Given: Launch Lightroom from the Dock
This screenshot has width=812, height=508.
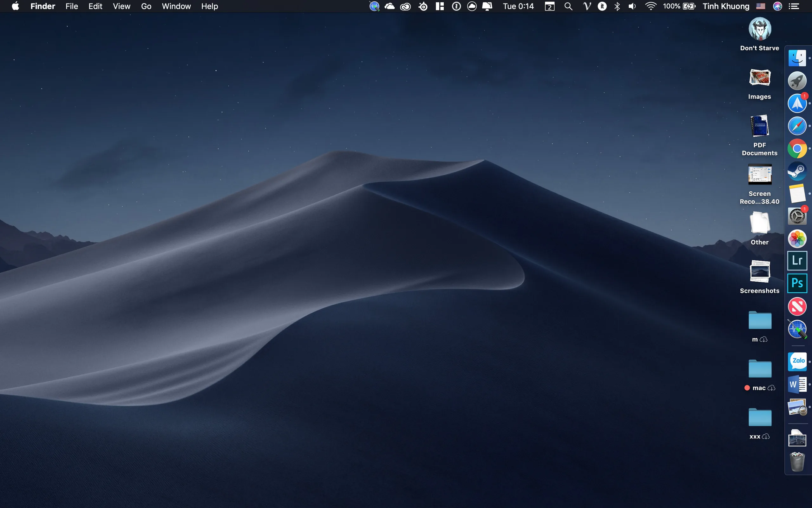Looking at the screenshot, I should (797, 261).
